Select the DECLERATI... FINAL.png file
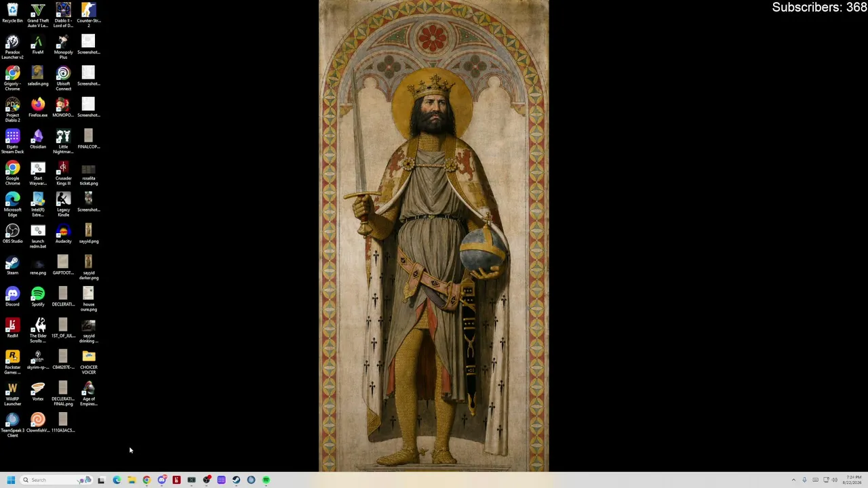868x488 pixels. [x=63, y=394]
